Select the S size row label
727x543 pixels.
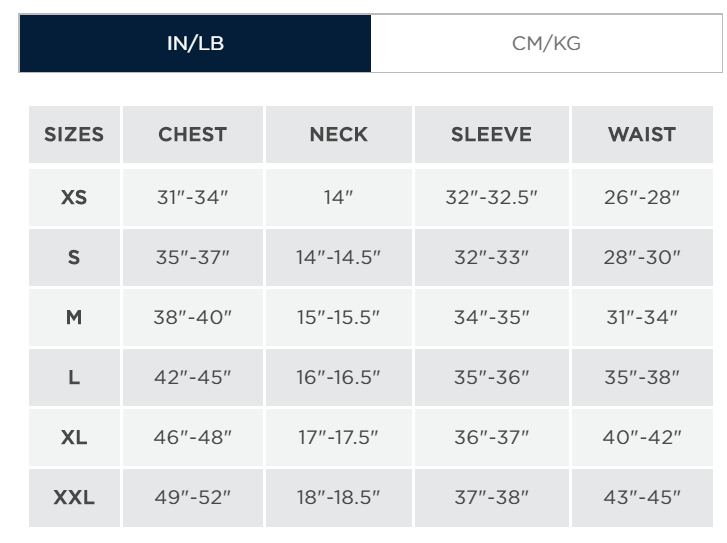pyautogui.click(x=74, y=257)
